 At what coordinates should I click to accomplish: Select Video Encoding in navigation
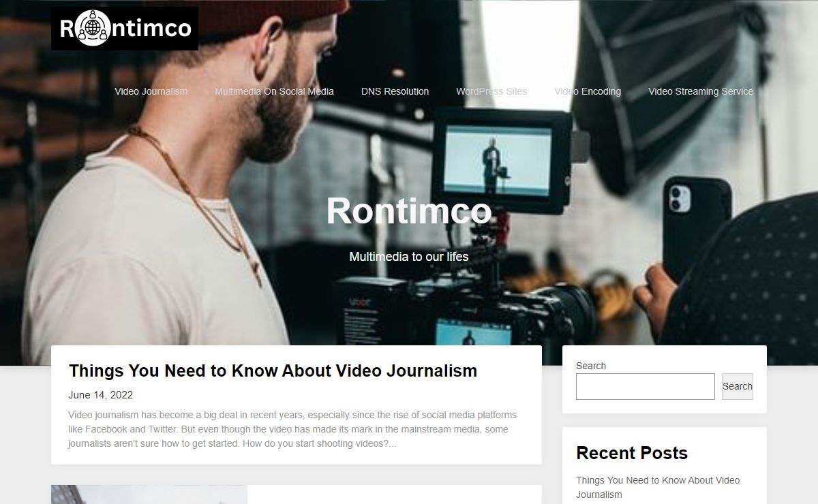[588, 91]
